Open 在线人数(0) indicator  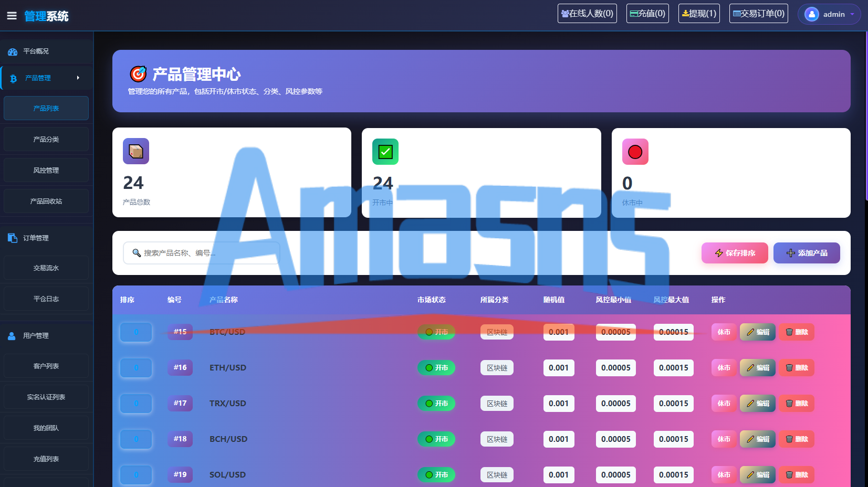(587, 14)
